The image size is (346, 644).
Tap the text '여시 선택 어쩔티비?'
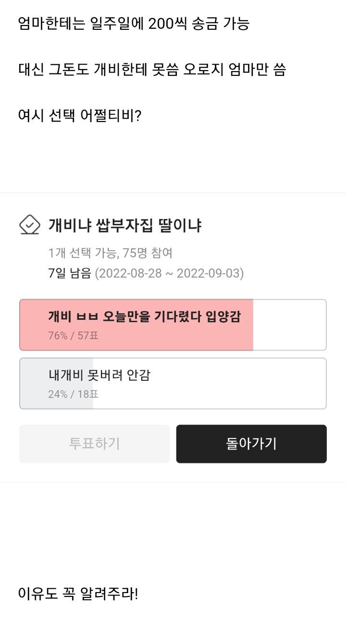click(x=80, y=116)
